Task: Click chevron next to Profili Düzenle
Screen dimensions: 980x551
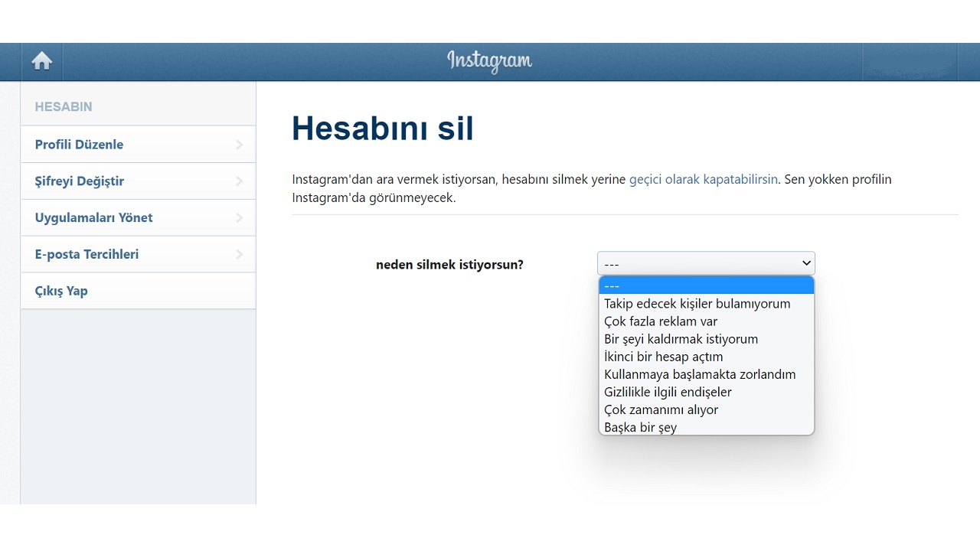Action: [x=239, y=145]
